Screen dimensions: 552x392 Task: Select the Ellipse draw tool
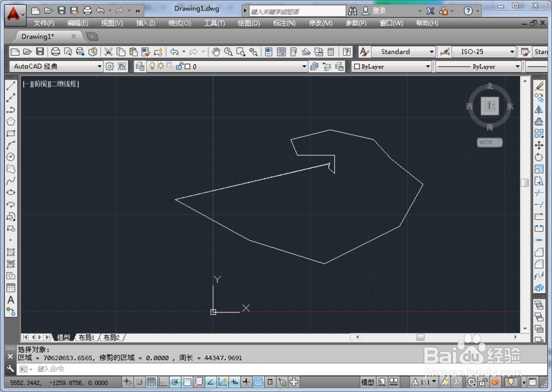(11, 193)
